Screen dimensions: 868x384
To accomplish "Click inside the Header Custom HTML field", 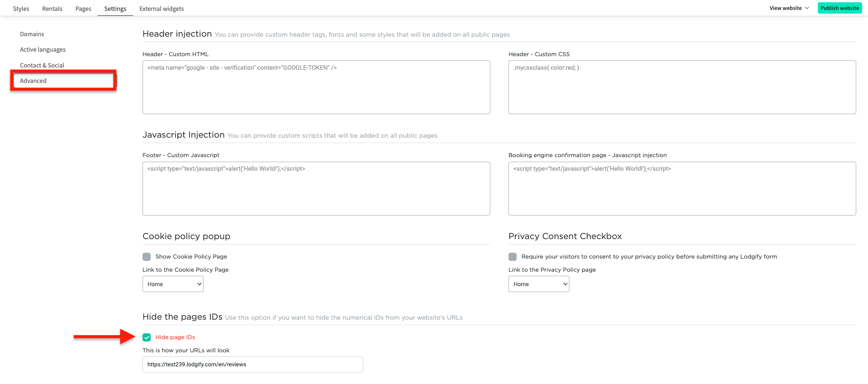I will (x=316, y=87).
